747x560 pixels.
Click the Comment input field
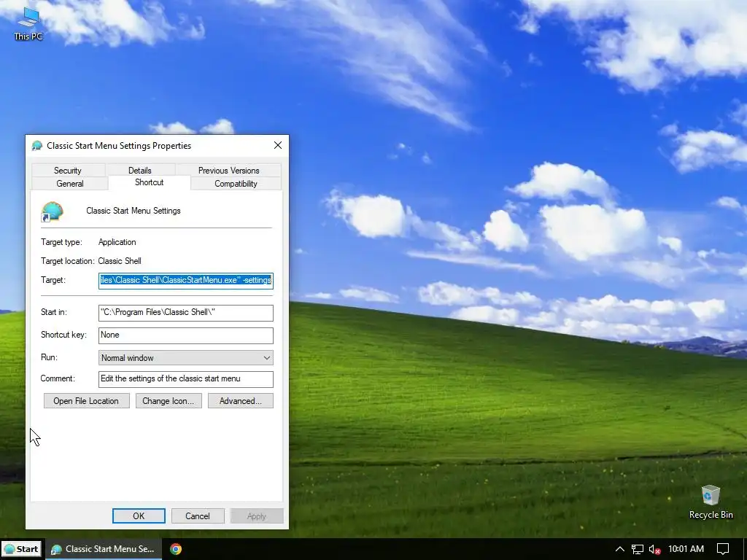coord(186,379)
